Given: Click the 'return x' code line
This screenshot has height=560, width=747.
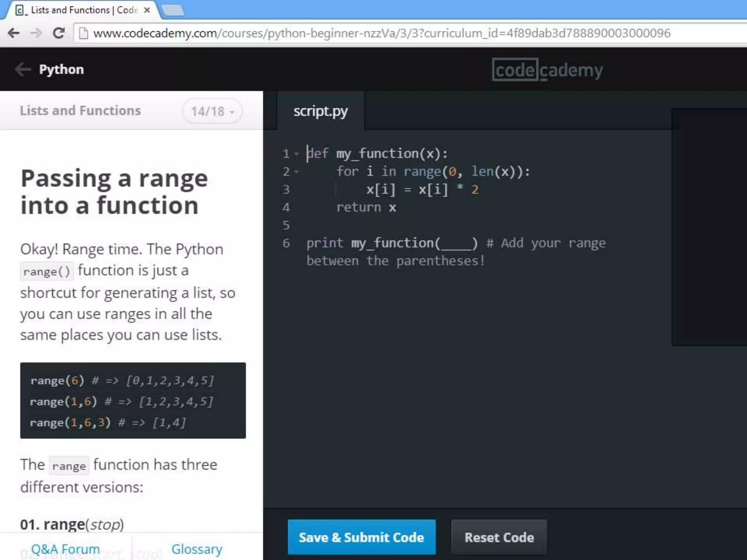Looking at the screenshot, I should (366, 207).
